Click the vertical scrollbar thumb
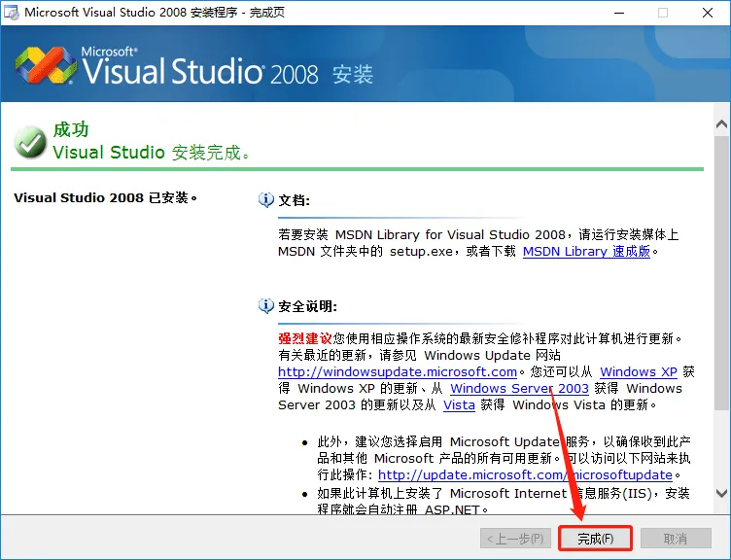Viewport: 731px width, 560px height. pyautogui.click(x=721, y=273)
